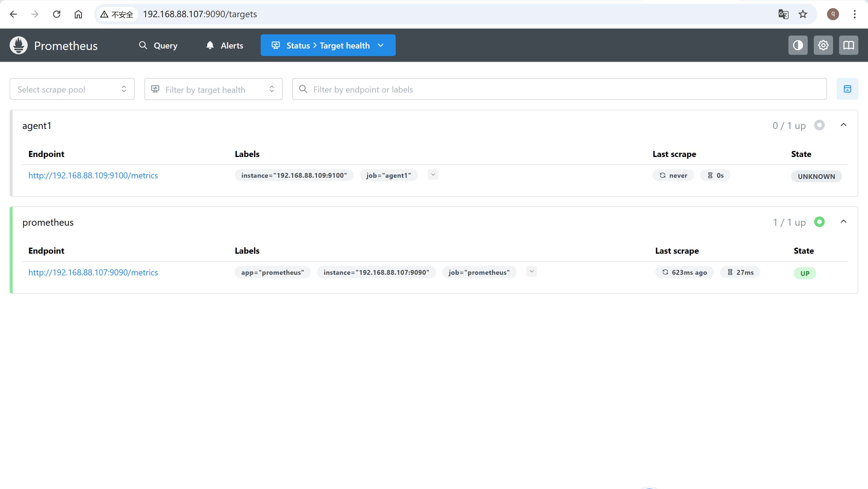Click the green health ring for prometheus
The height and width of the screenshot is (489, 868).
(819, 221)
